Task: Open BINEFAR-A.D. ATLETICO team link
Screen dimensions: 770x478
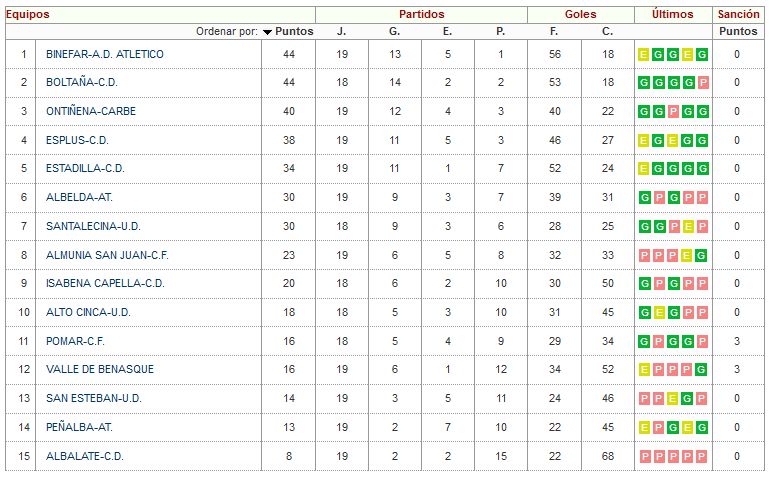Action: (105, 54)
